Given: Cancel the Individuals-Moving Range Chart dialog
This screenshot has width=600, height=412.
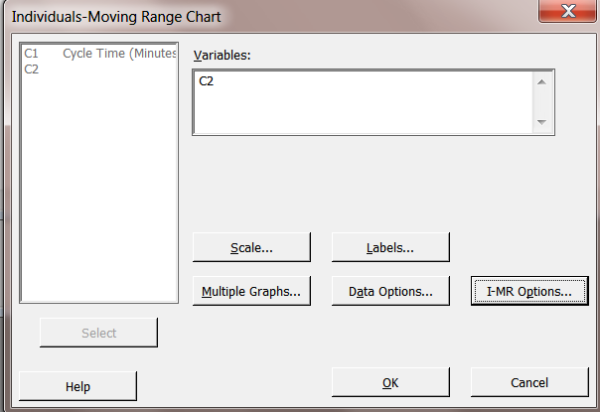Looking at the screenshot, I should (530, 382).
